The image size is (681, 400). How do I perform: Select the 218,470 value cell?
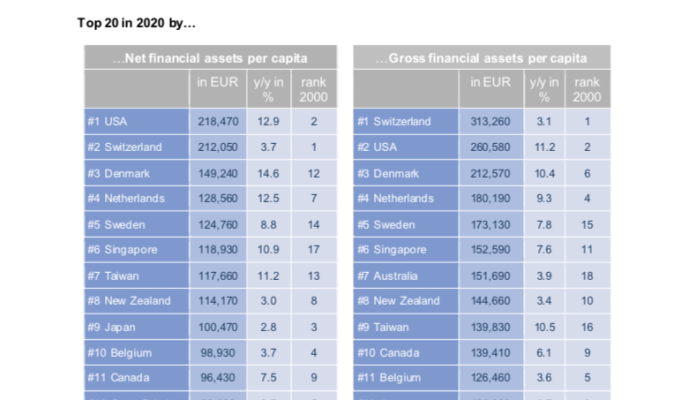[218, 121]
